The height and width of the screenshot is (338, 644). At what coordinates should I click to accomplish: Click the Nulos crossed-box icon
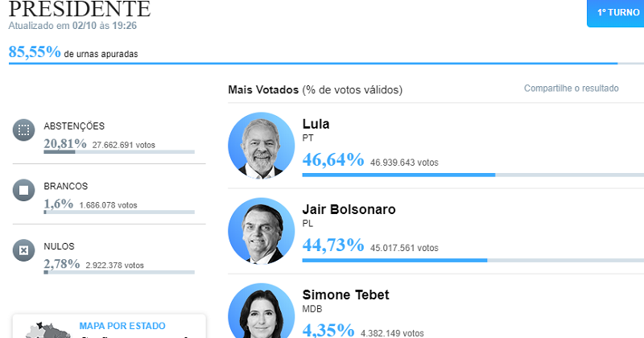pyautogui.click(x=24, y=250)
